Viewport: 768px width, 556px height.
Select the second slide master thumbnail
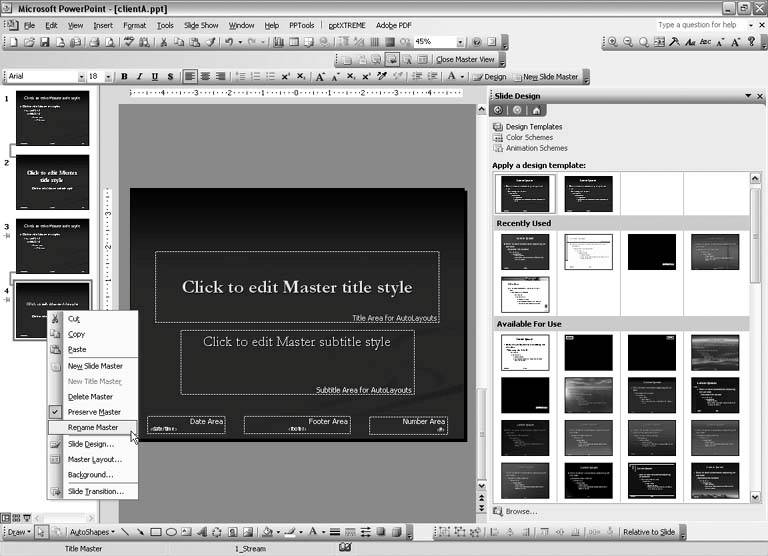pos(52,182)
